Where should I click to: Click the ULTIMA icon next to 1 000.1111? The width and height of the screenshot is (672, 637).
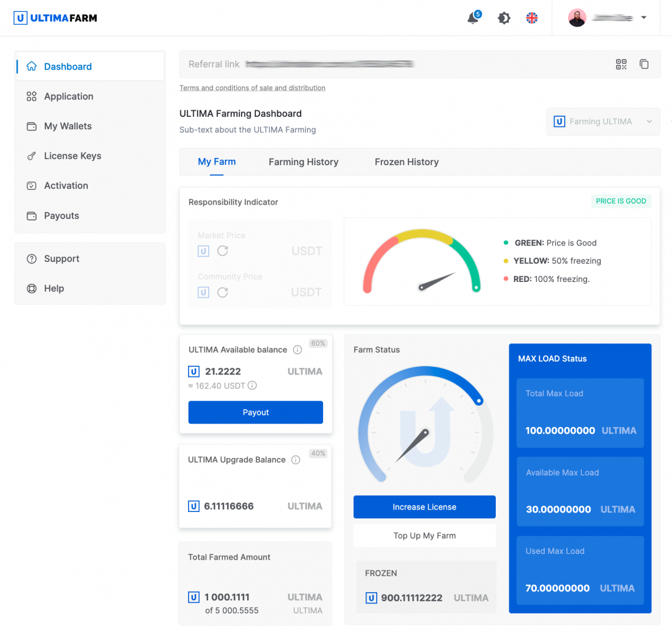(194, 597)
